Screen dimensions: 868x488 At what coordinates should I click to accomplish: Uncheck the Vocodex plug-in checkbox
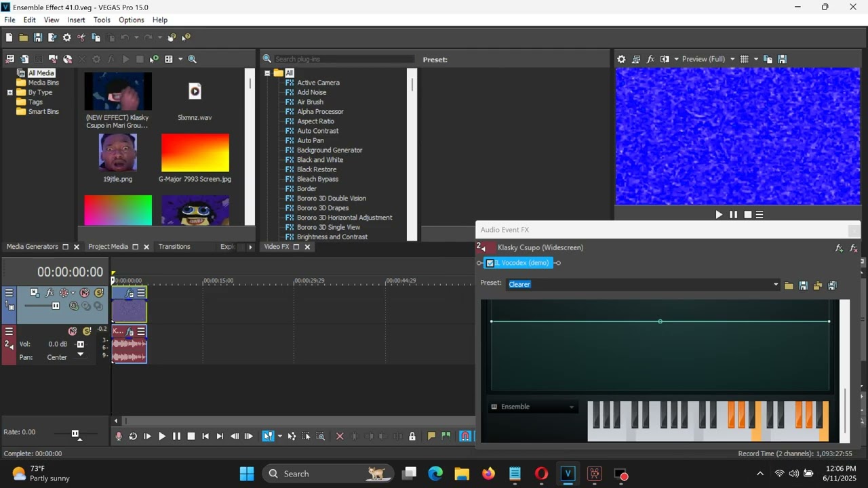pyautogui.click(x=490, y=263)
